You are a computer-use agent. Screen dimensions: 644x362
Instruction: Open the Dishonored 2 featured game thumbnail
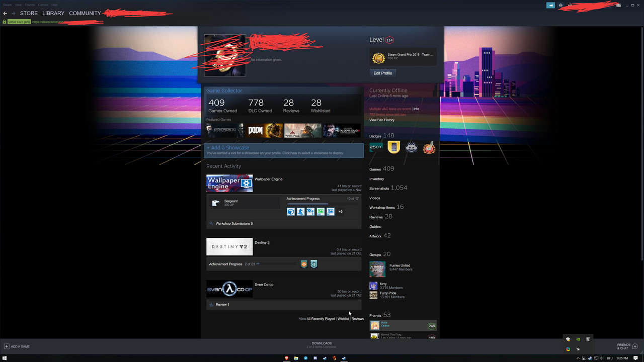225,131
